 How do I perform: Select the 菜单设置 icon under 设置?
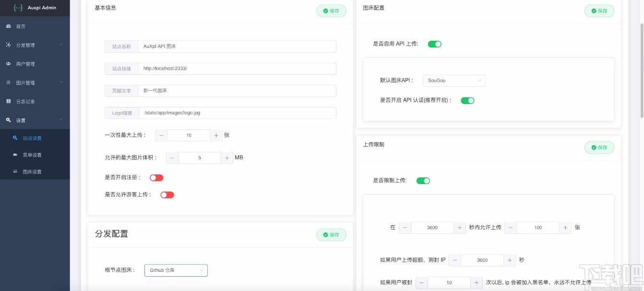[x=16, y=154]
